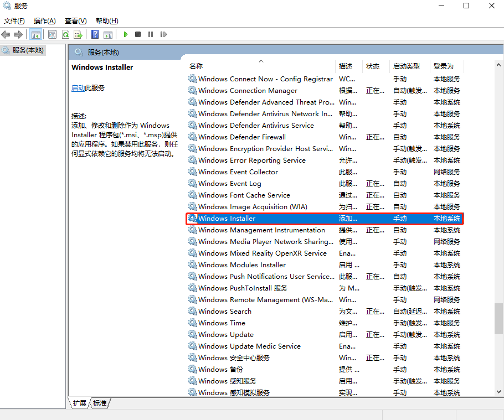504x420 pixels.
Task: Click the Restart Service toolbar icon
Action: (164, 34)
